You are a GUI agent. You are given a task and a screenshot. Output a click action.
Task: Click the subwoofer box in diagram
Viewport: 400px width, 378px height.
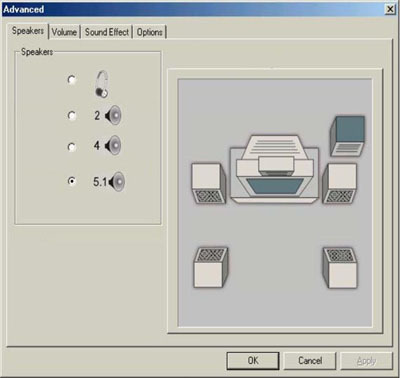pyautogui.click(x=347, y=136)
